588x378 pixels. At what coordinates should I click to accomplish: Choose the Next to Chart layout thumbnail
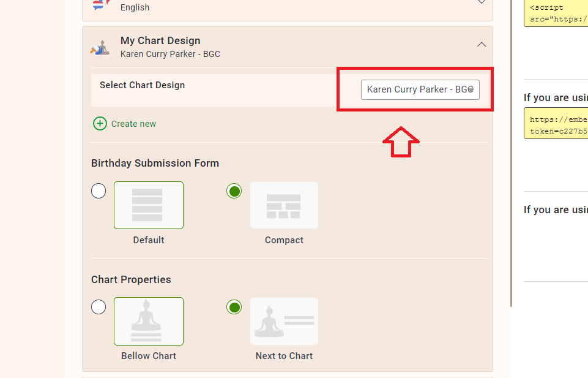(x=285, y=321)
